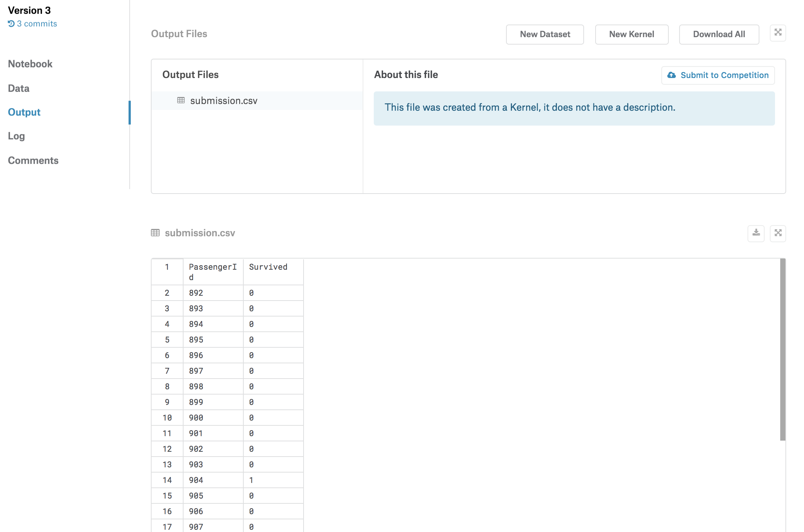Click the download icon for submission.csv
The height and width of the screenshot is (532, 804).
[x=756, y=233]
